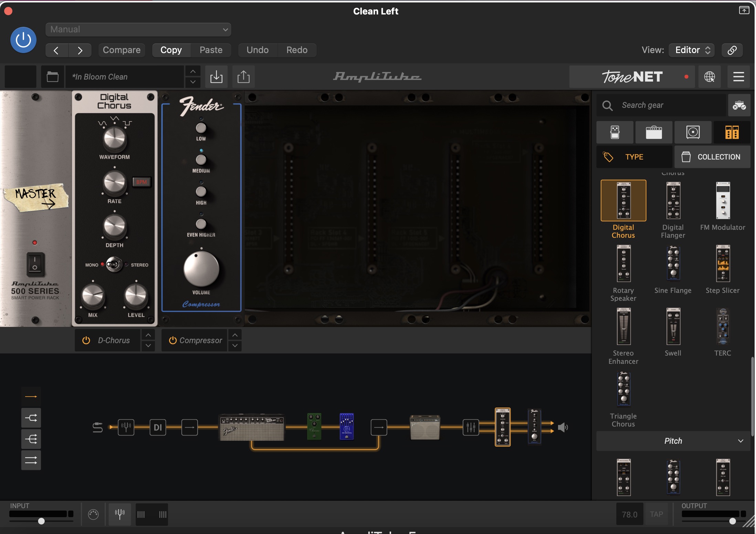Select the Fender amp in signal chain
The image size is (756, 534).
[x=252, y=428]
